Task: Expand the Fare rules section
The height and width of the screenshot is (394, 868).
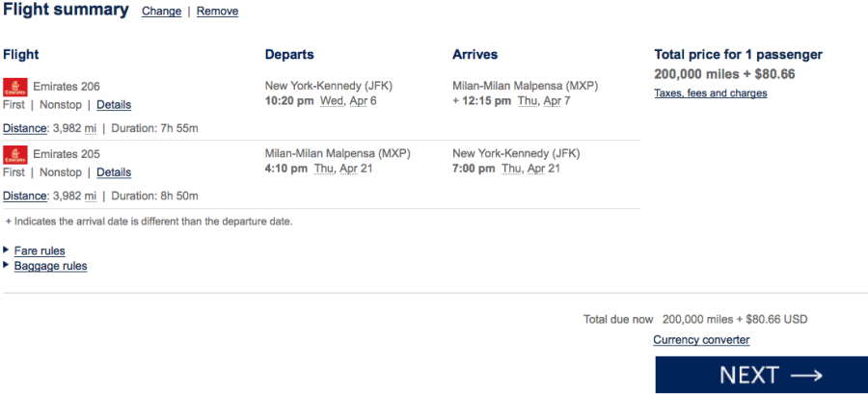Action: pos(40,250)
